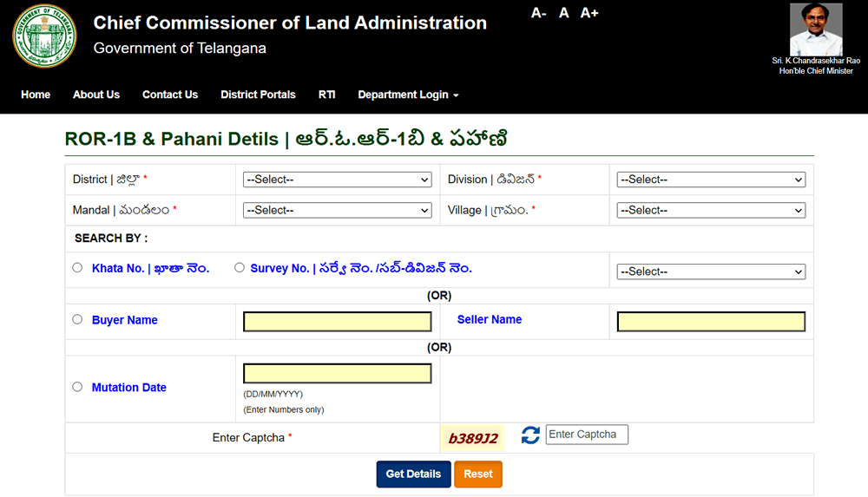868x497 pixels.
Task: Click the (DD/MM/YYYY) hint text
Action: coord(273,394)
